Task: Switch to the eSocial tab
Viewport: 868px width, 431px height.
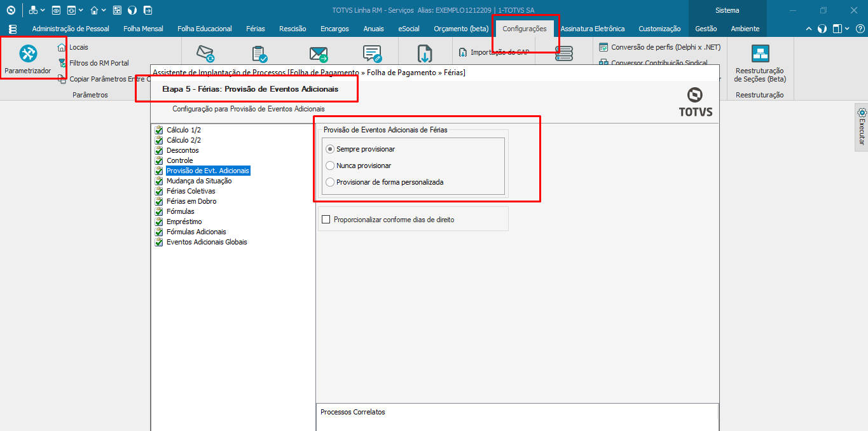Action: (x=409, y=29)
